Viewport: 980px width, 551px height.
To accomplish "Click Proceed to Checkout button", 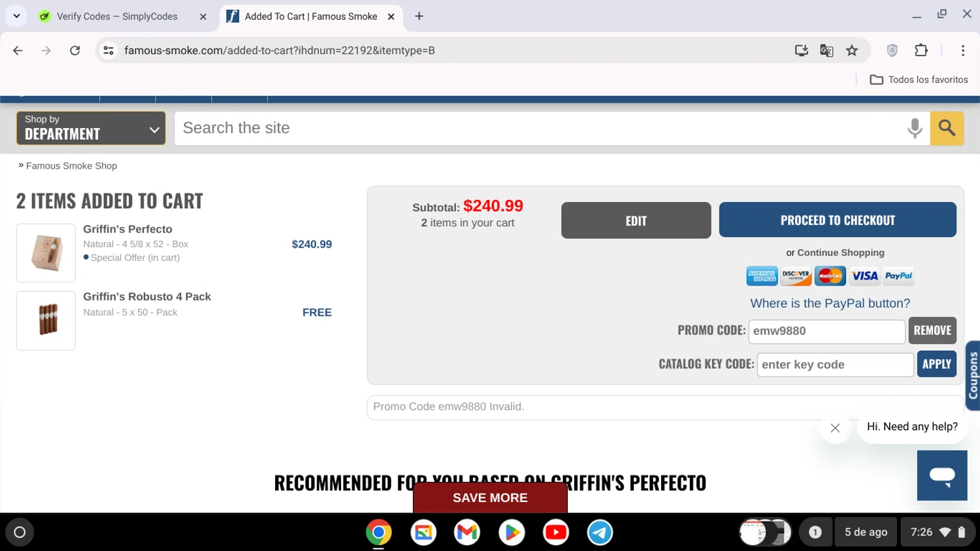I will pos(838,220).
